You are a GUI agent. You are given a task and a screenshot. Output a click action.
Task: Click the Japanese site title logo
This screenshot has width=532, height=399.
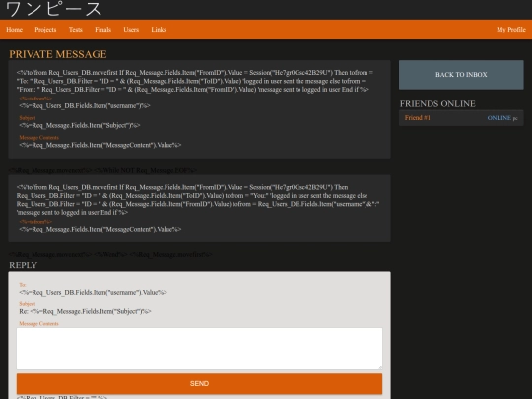click(53, 9)
